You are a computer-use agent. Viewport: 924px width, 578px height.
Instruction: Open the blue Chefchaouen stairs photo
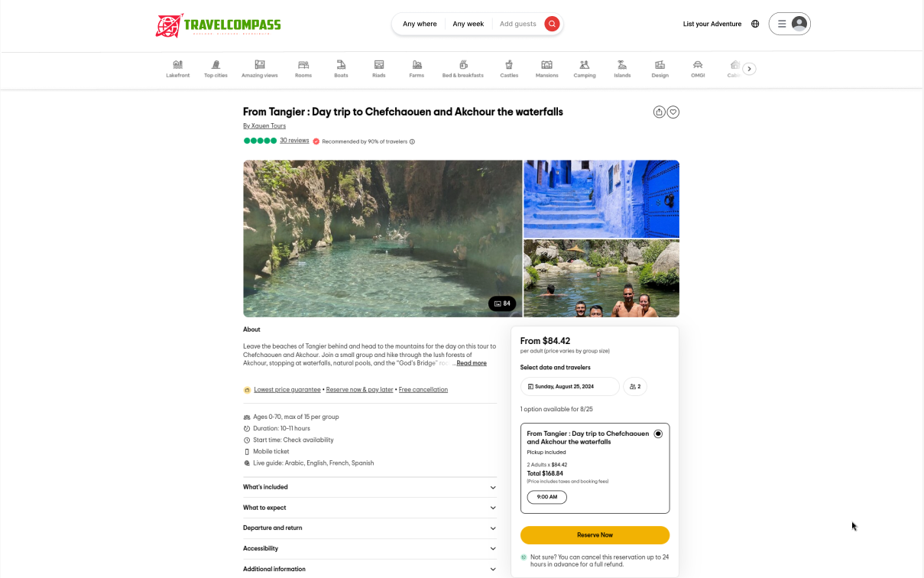(601, 199)
